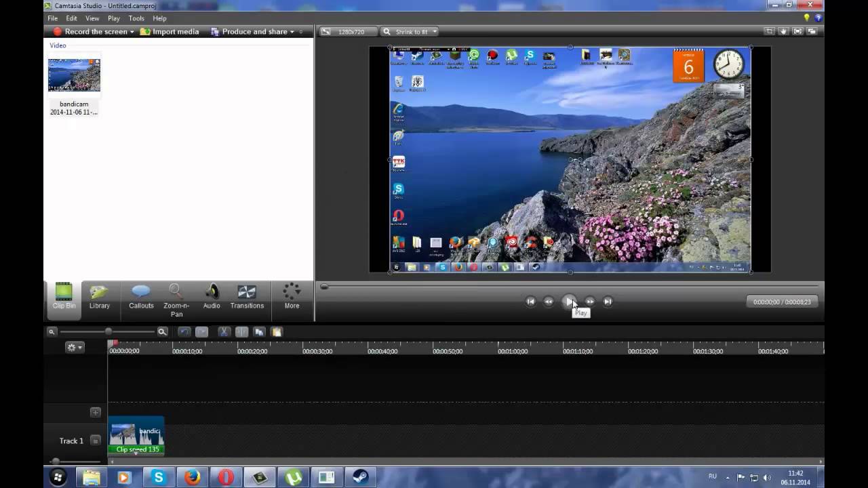Click Record the screen button

(x=90, y=32)
